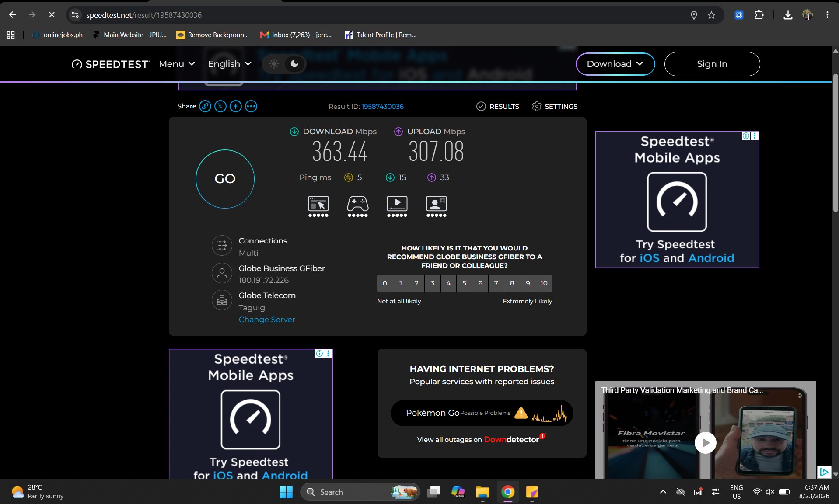Image resolution: width=839 pixels, height=504 pixels.
Task: Bookmark this page with the star icon
Action: [x=711, y=15]
